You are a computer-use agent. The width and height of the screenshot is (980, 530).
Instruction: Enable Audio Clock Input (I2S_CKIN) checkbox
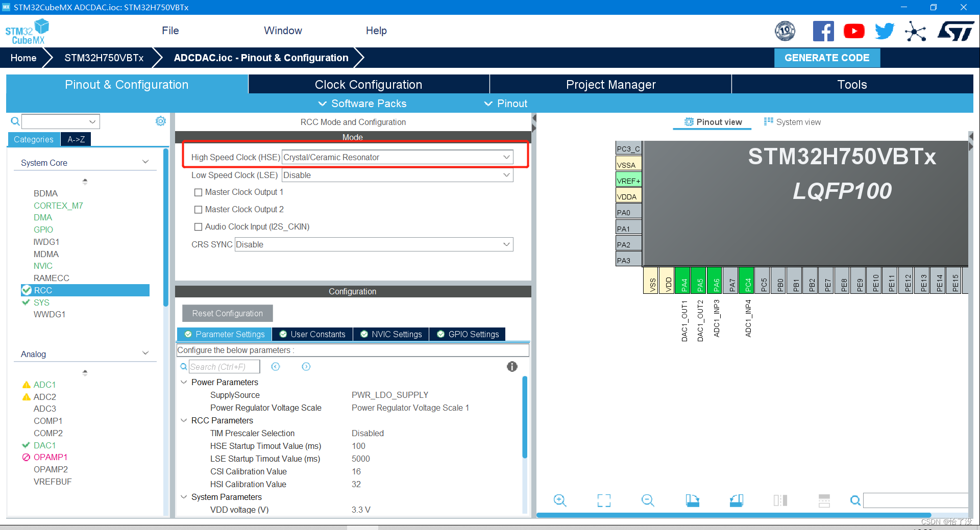pos(198,227)
